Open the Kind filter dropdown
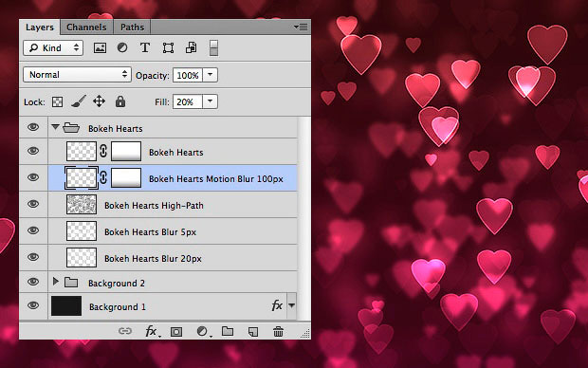This screenshot has width=588, height=368. [53, 48]
